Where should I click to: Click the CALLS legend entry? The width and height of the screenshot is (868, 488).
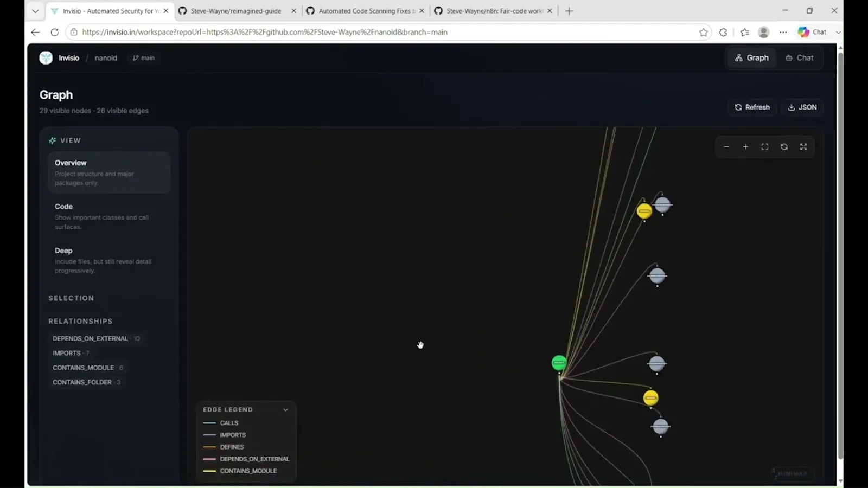[x=221, y=423]
